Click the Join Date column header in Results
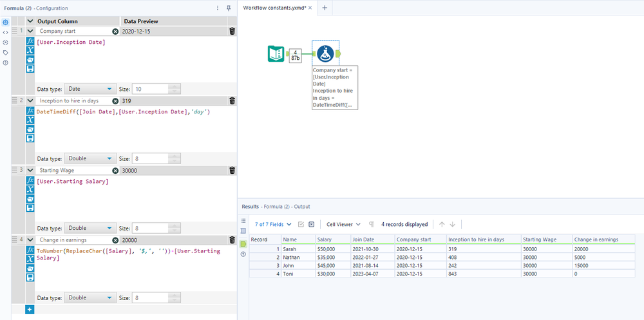Image resolution: width=644 pixels, height=320 pixels. 372,240
